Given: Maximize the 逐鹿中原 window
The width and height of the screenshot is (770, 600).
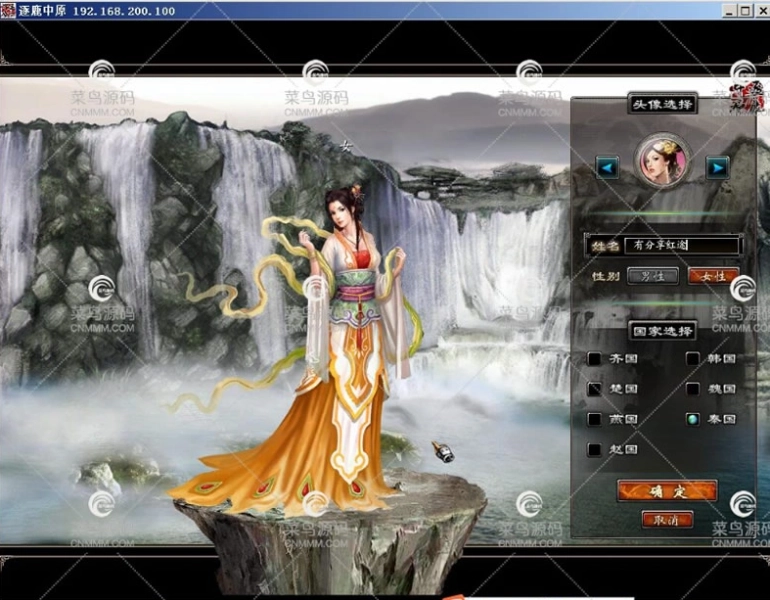Looking at the screenshot, I should tap(745, 11).
